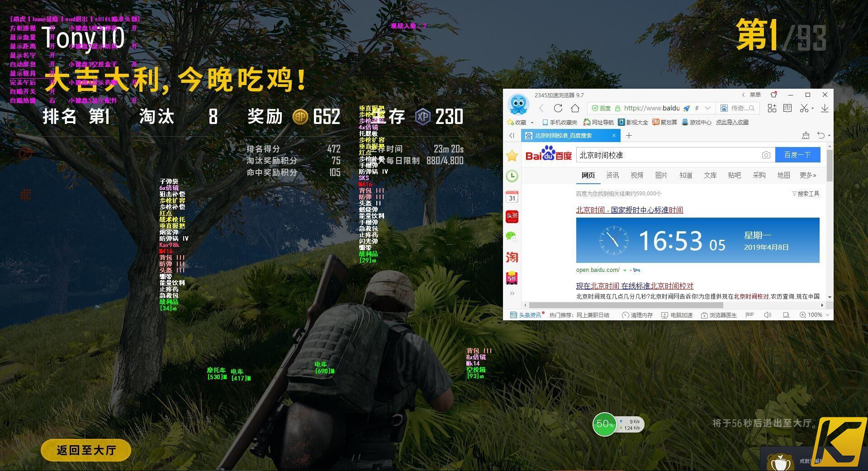Viewport: 868px width, 471px height.
Task: Open the Taobao sidebar icon
Action: (512, 257)
